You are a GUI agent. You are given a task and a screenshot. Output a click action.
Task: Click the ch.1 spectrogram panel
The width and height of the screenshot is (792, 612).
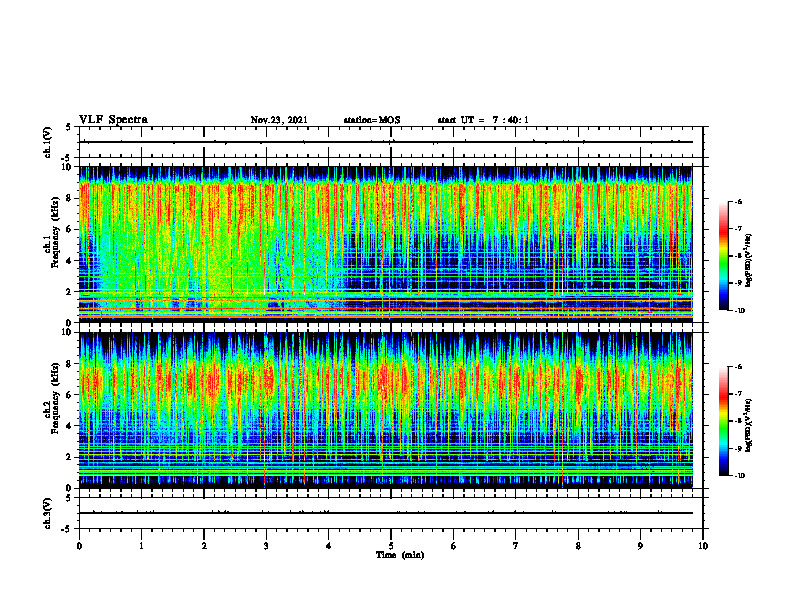(386, 244)
